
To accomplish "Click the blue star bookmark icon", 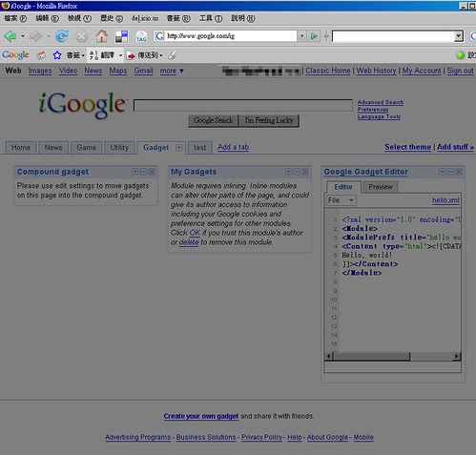I will [57, 55].
